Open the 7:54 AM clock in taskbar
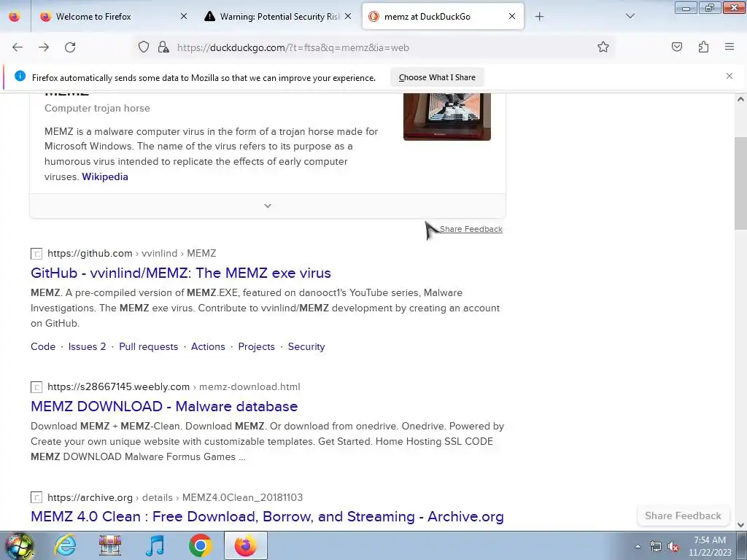This screenshot has height=560, width=747. tap(709, 546)
